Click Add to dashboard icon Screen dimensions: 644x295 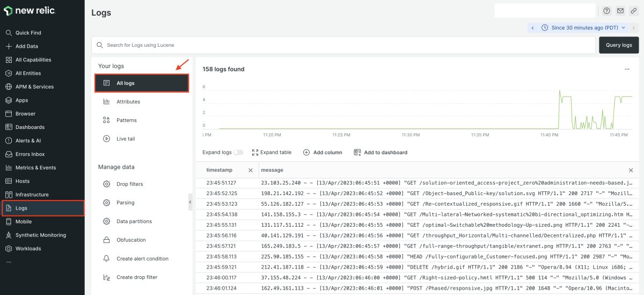click(x=357, y=153)
